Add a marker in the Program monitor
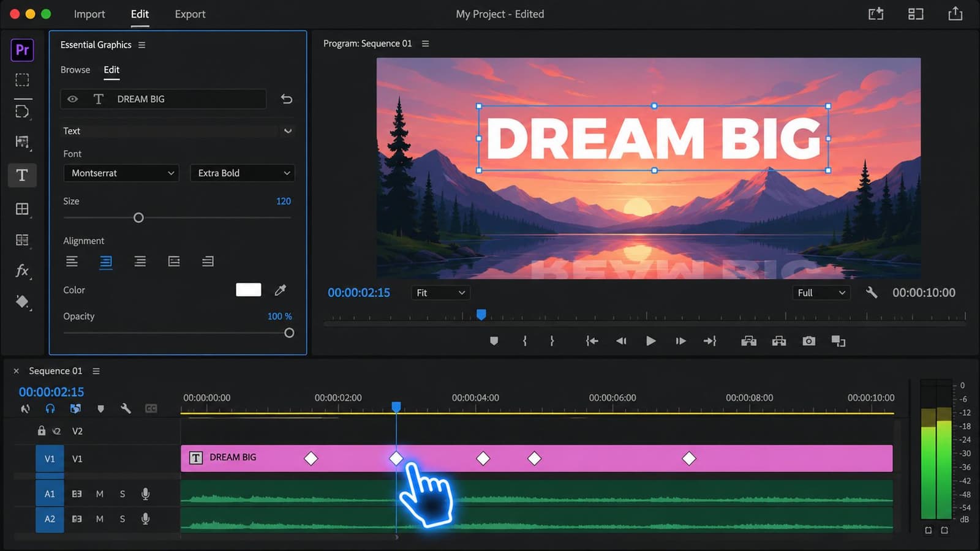 [x=494, y=341]
